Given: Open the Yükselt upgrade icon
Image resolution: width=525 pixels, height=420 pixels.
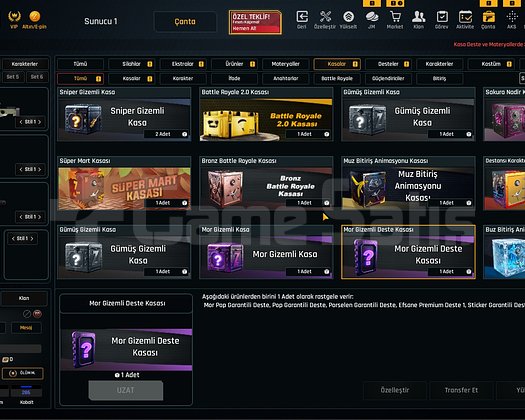Looking at the screenshot, I should pyautogui.click(x=348, y=17).
